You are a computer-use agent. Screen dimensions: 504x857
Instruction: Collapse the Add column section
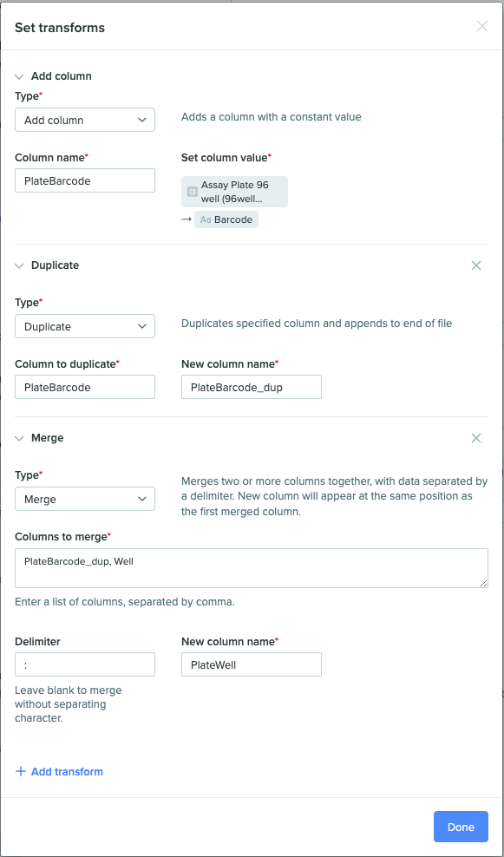20,75
